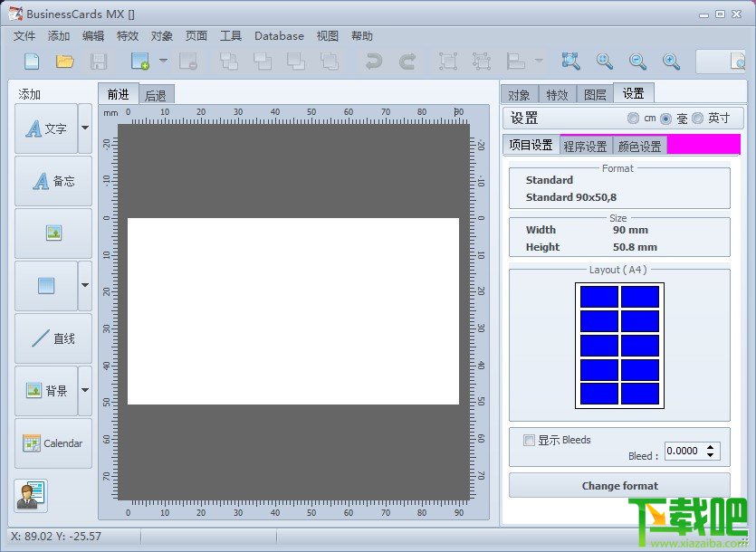
Task: Click the Zoom out magnifier icon
Action: click(x=638, y=62)
